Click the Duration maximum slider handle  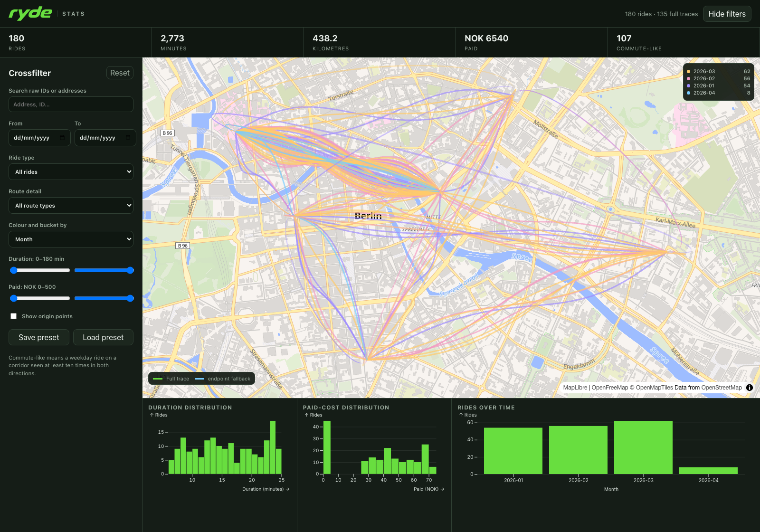click(x=130, y=270)
